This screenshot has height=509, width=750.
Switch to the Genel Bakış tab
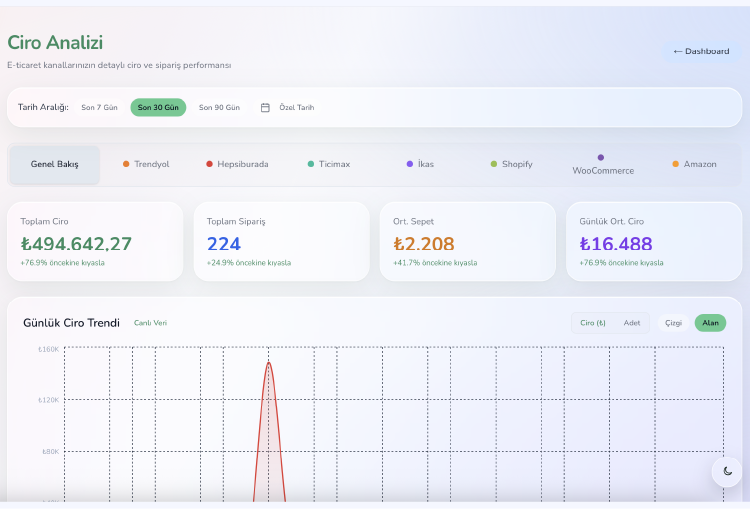click(x=55, y=164)
